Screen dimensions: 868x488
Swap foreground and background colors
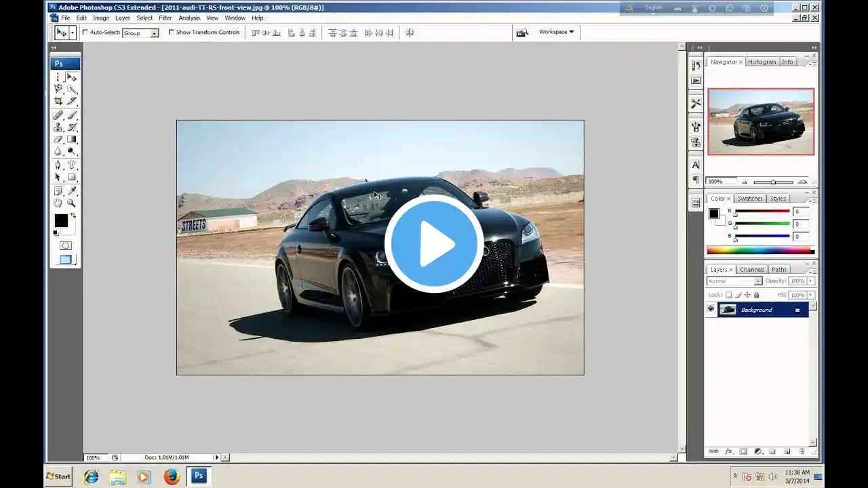[73, 216]
